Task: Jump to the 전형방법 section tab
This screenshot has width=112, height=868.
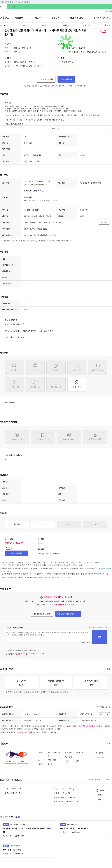Action: 86,25
